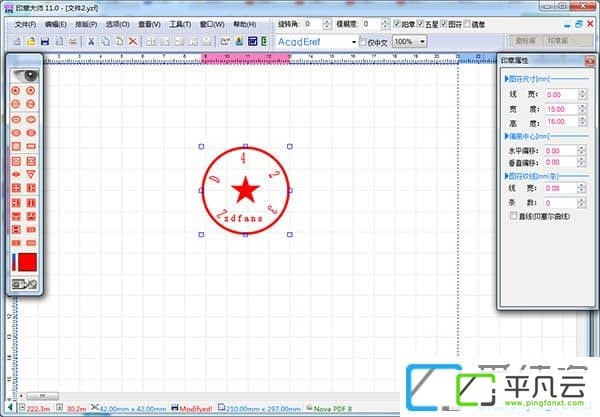Viewport: 600px width, 417px height.
Task: Click the blue floppy-disk save icon
Action: (45, 41)
